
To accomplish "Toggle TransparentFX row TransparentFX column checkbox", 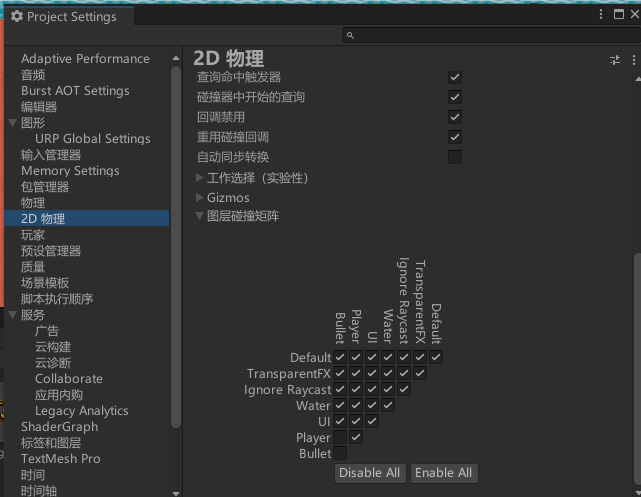I will click(420, 373).
